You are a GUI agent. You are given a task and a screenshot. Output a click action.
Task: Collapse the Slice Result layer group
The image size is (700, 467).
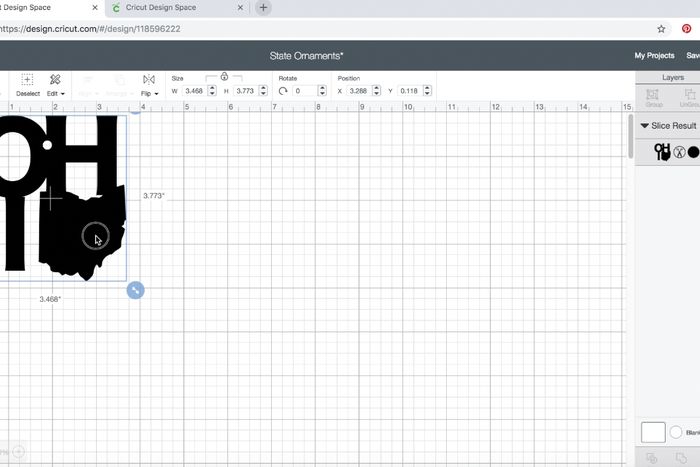[645, 126]
